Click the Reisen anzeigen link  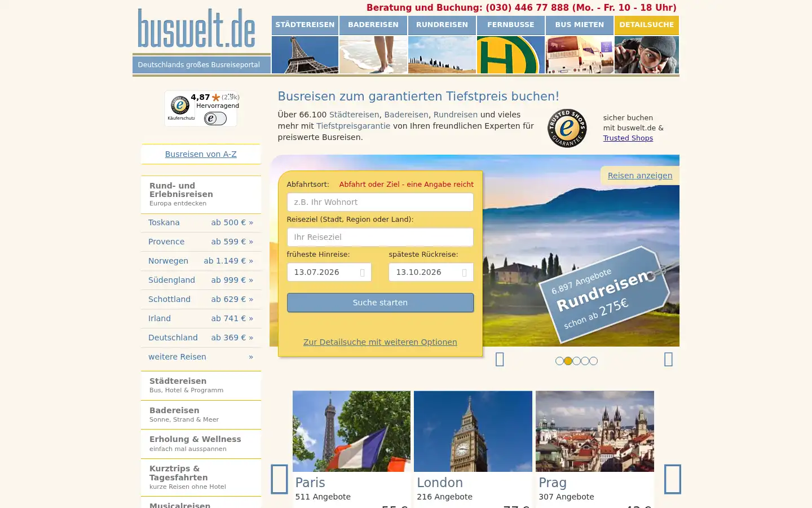[x=640, y=176]
